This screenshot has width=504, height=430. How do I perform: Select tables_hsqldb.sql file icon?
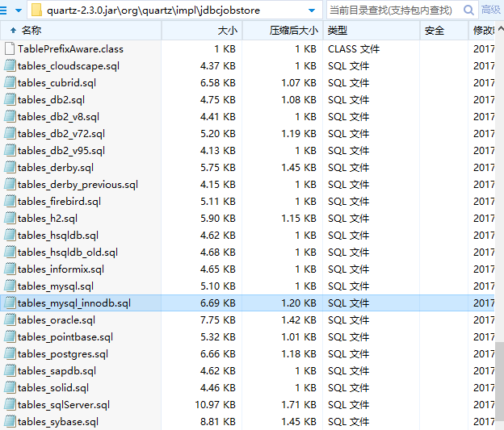click(x=10, y=236)
